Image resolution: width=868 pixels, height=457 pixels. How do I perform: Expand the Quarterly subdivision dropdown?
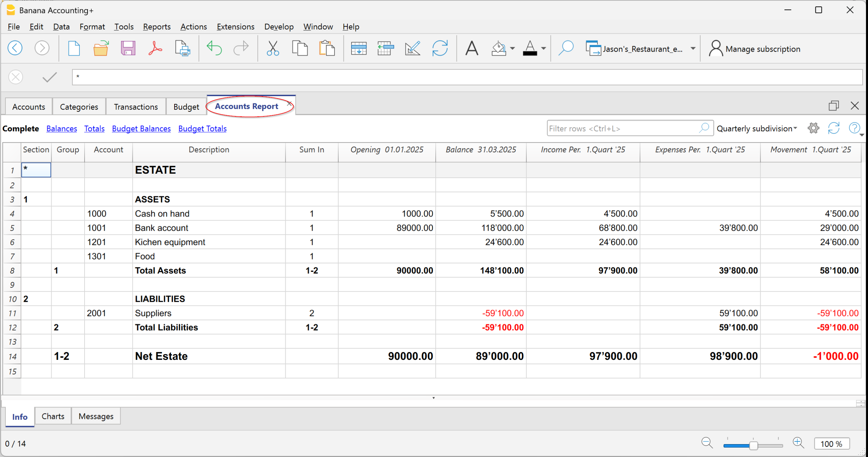[757, 128]
